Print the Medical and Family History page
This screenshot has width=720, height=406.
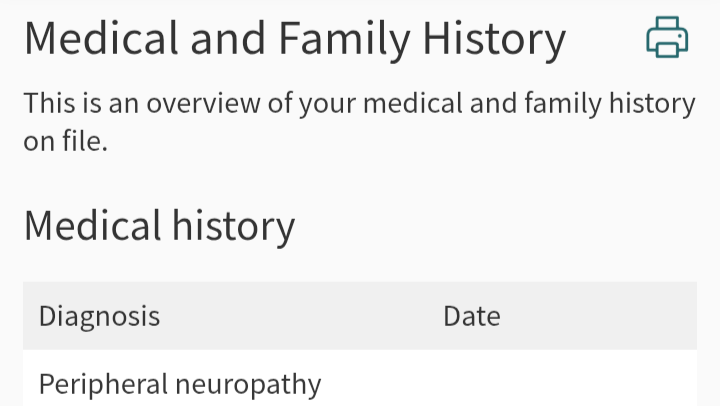tap(667, 38)
